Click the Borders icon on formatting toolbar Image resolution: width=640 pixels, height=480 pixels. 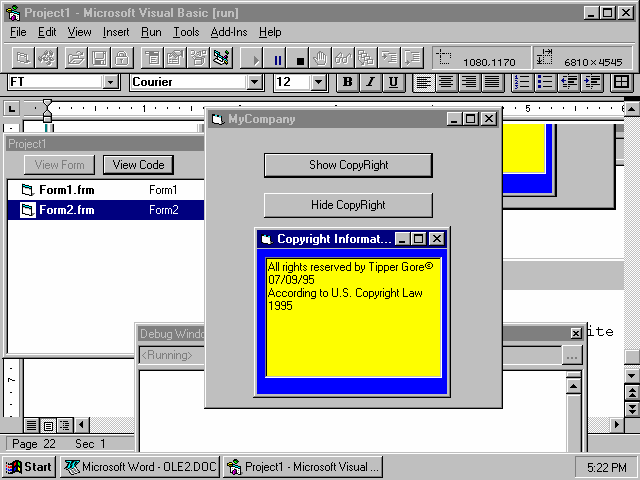tap(621, 82)
